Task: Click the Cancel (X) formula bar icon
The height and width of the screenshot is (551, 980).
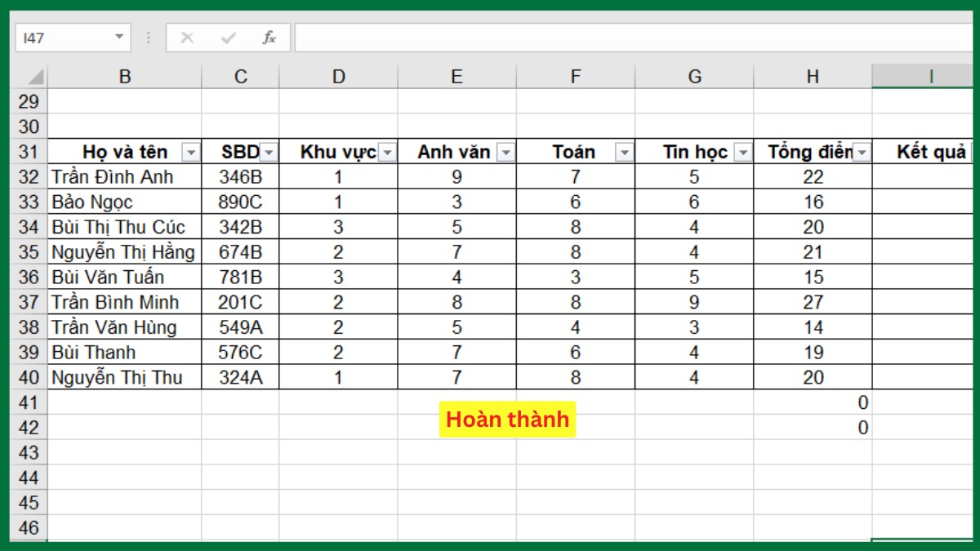Action: click(187, 36)
